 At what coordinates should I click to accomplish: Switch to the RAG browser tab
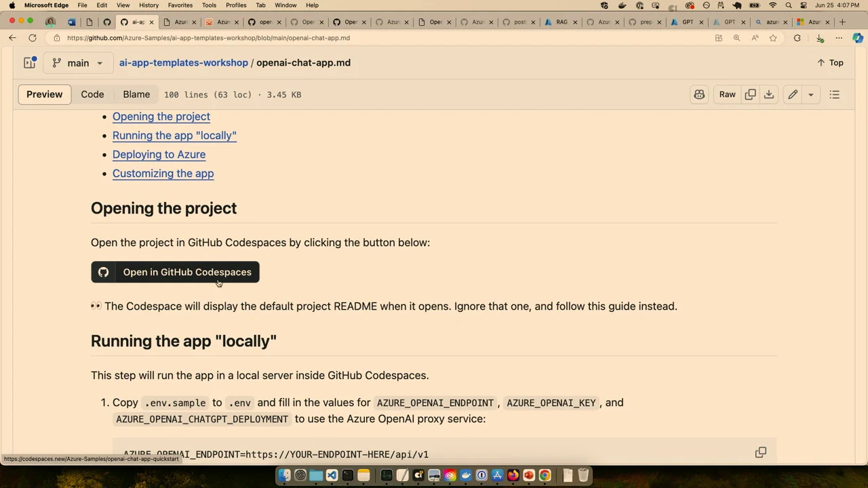click(562, 22)
